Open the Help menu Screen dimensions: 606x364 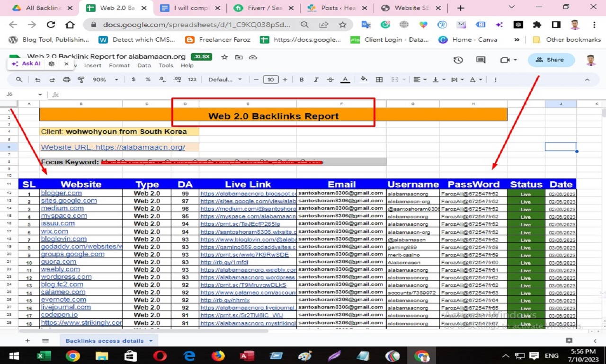pyautogui.click(x=187, y=65)
